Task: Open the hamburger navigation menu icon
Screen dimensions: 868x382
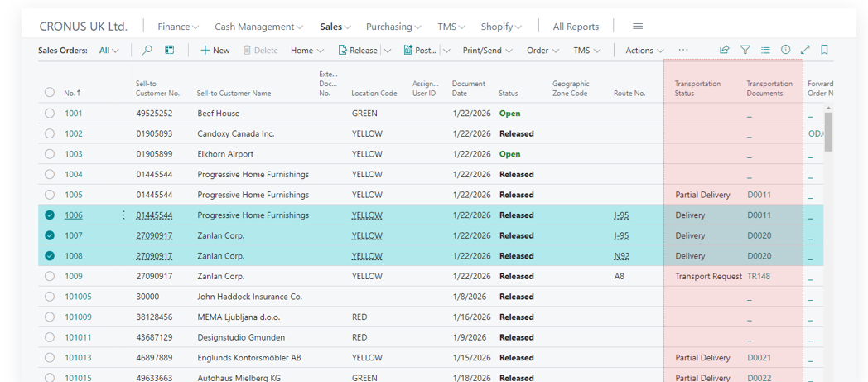Action: tap(637, 27)
